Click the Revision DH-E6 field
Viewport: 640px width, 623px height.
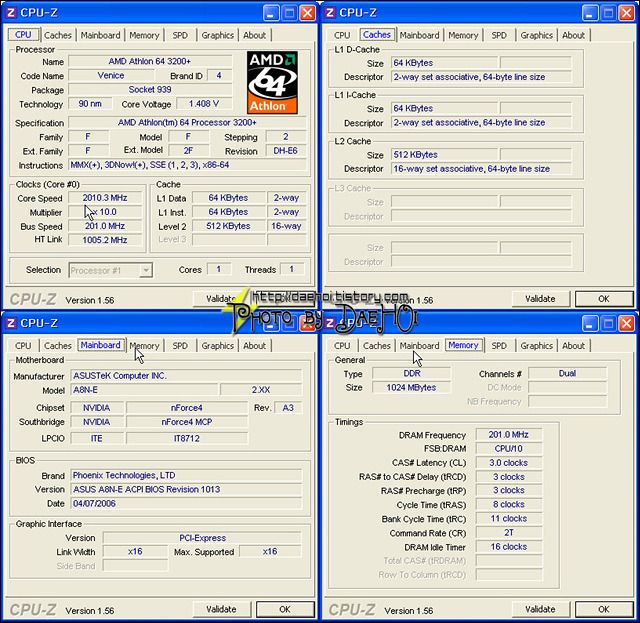tap(285, 151)
